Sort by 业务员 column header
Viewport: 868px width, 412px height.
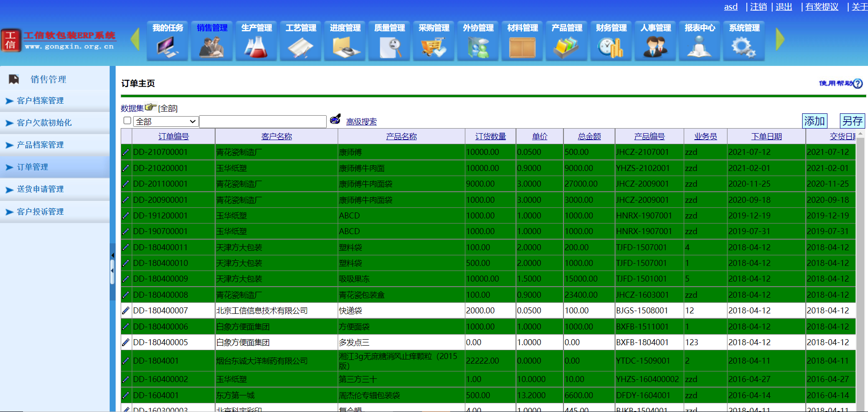(706, 136)
